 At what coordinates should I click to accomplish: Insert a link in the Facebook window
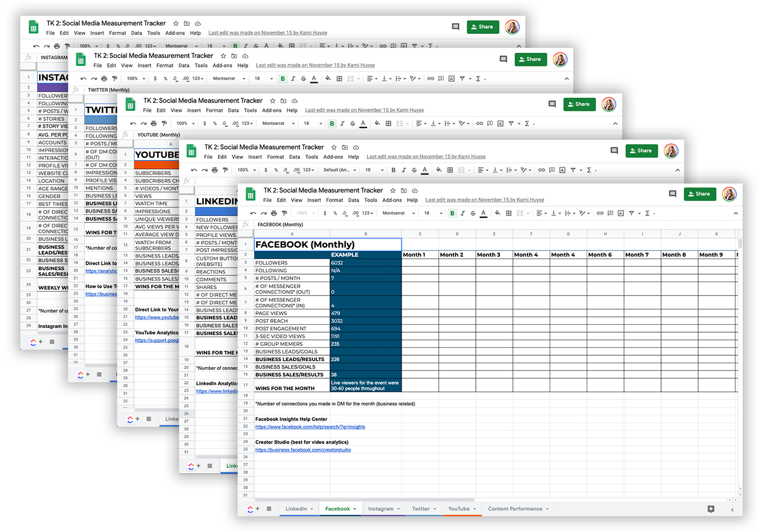(x=600, y=213)
